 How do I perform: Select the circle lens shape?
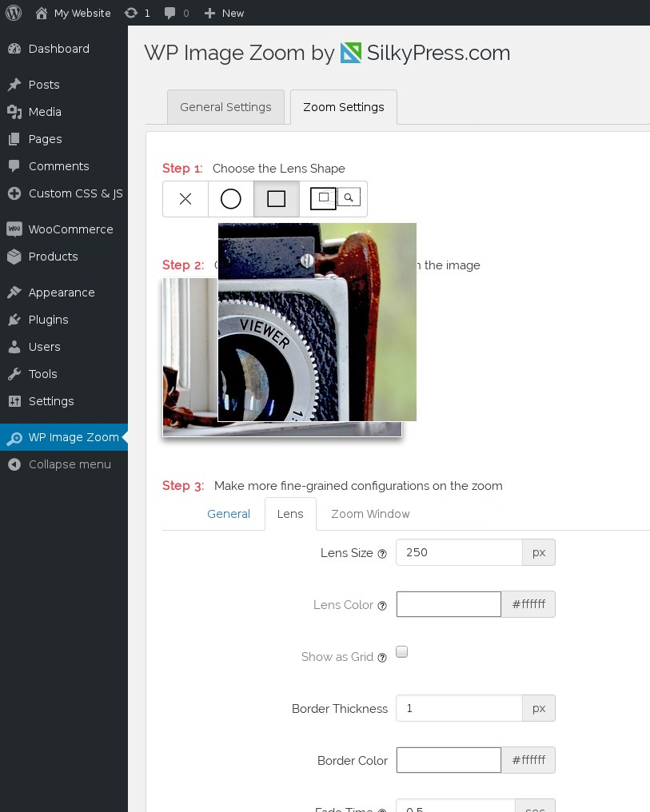pos(231,199)
